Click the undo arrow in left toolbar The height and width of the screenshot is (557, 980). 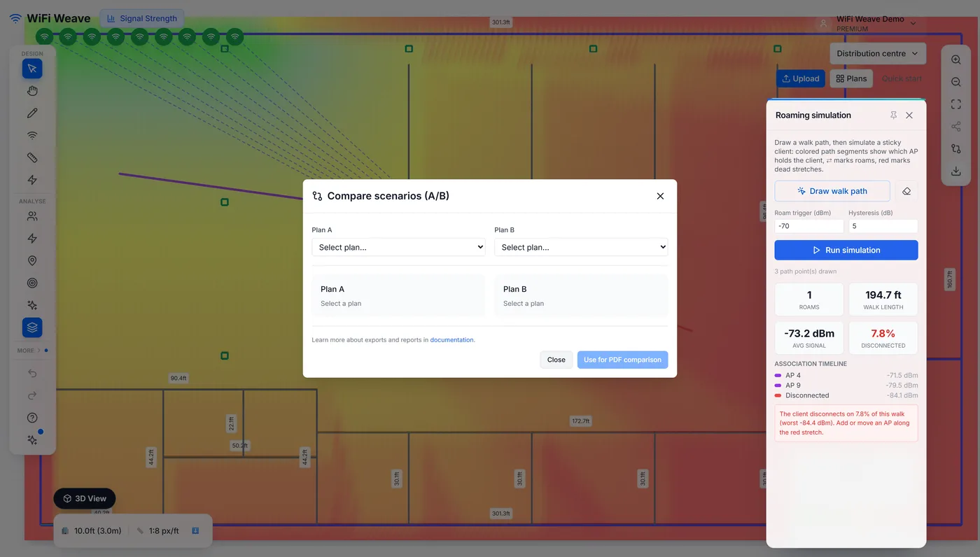pyautogui.click(x=32, y=374)
